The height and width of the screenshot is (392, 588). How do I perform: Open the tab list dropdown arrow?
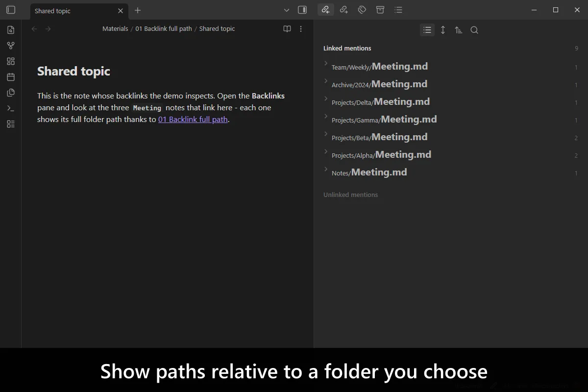click(x=287, y=10)
